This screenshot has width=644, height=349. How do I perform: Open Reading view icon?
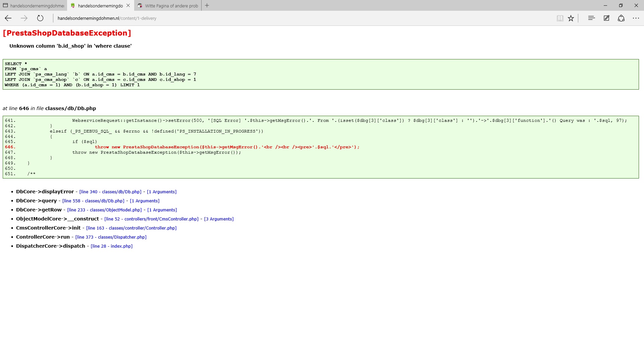(560, 18)
